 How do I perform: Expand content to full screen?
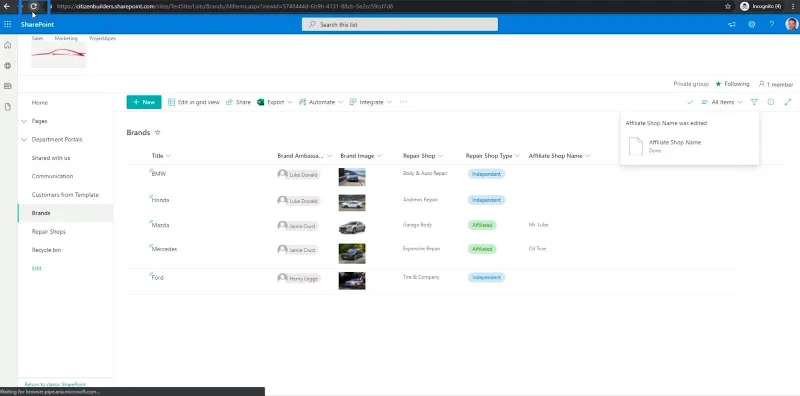pos(788,102)
